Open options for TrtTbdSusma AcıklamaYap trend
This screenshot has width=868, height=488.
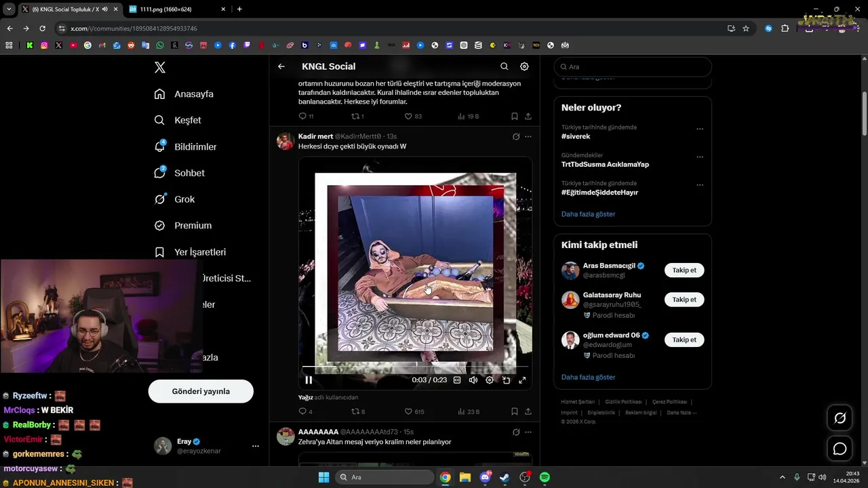coord(700,157)
